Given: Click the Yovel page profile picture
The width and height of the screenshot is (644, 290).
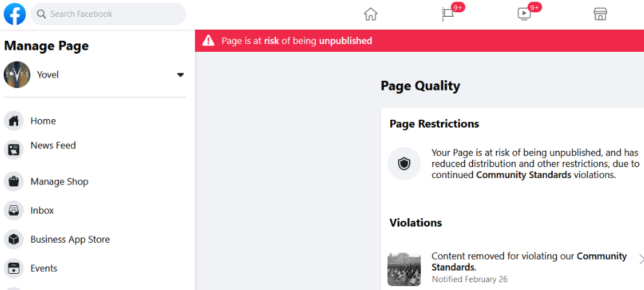Looking at the screenshot, I should (x=17, y=74).
